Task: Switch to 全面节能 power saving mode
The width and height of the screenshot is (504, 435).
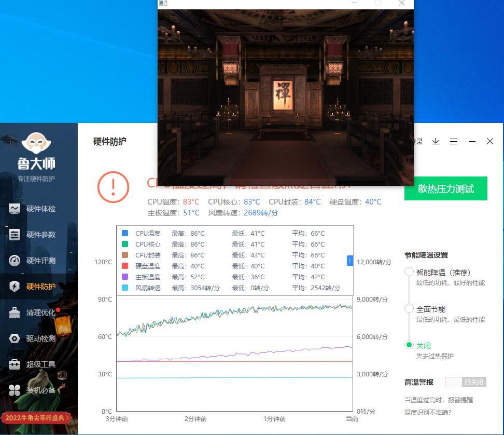Action: click(410, 308)
